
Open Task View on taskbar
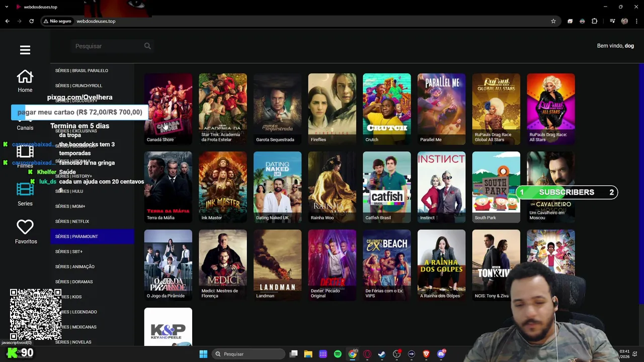coord(294,354)
